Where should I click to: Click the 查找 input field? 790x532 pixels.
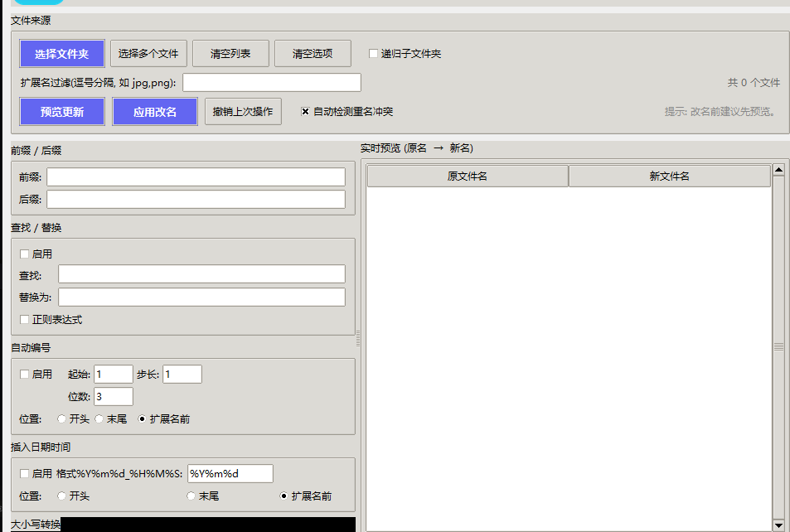[201, 274]
